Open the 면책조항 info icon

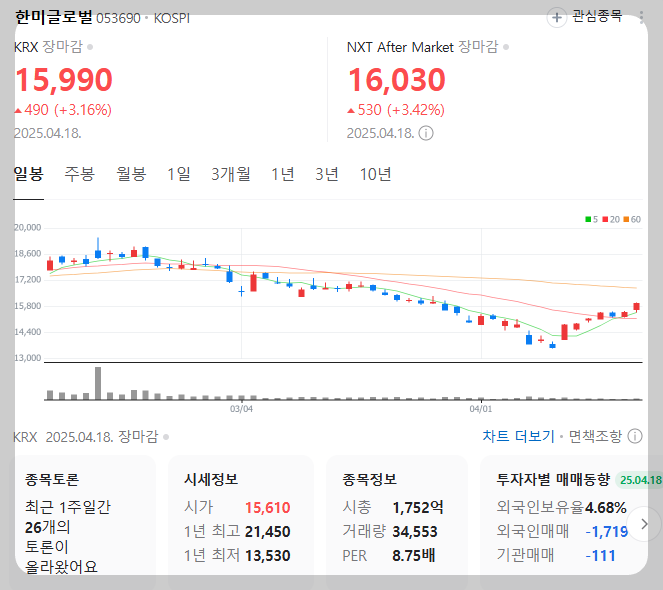click(x=635, y=436)
